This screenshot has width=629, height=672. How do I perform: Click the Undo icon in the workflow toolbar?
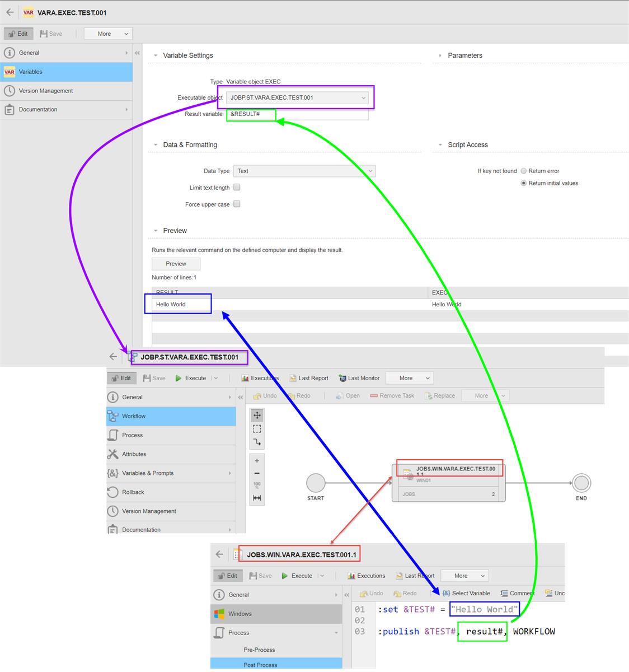[x=265, y=395]
